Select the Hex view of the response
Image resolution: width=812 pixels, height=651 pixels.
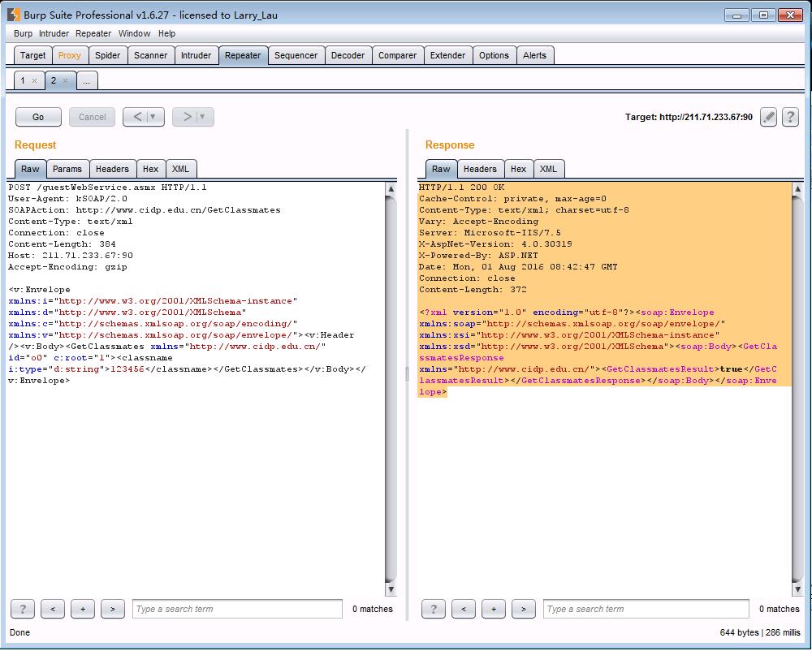(x=518, y=169)
